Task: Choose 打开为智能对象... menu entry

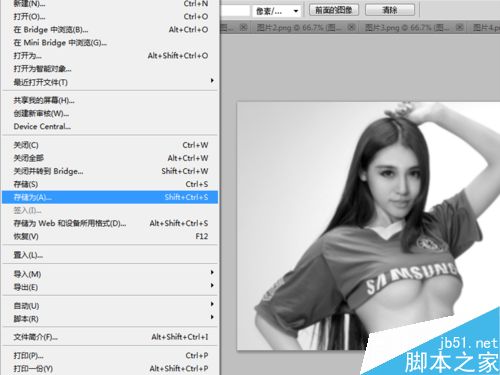Action: tap(110, 69)
